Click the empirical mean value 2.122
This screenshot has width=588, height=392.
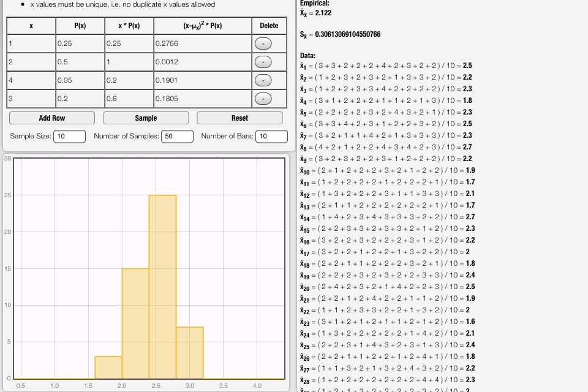323,13
